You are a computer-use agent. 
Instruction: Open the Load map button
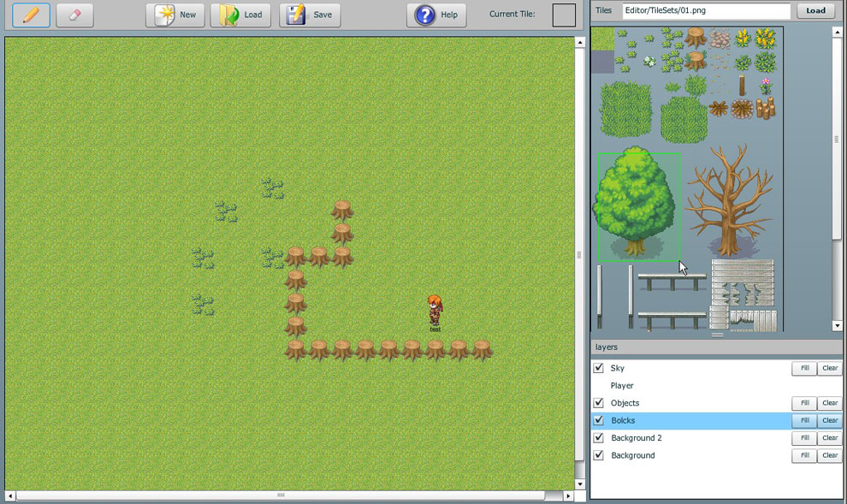coord(240,15)
